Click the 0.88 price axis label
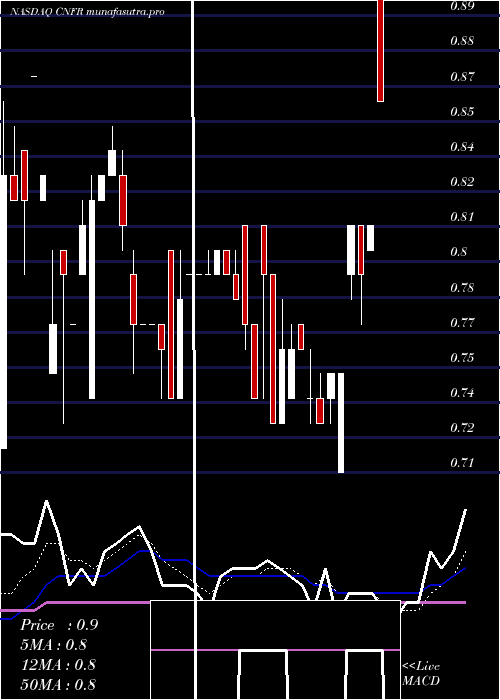500x700 pixels. [x=462, y=41]
